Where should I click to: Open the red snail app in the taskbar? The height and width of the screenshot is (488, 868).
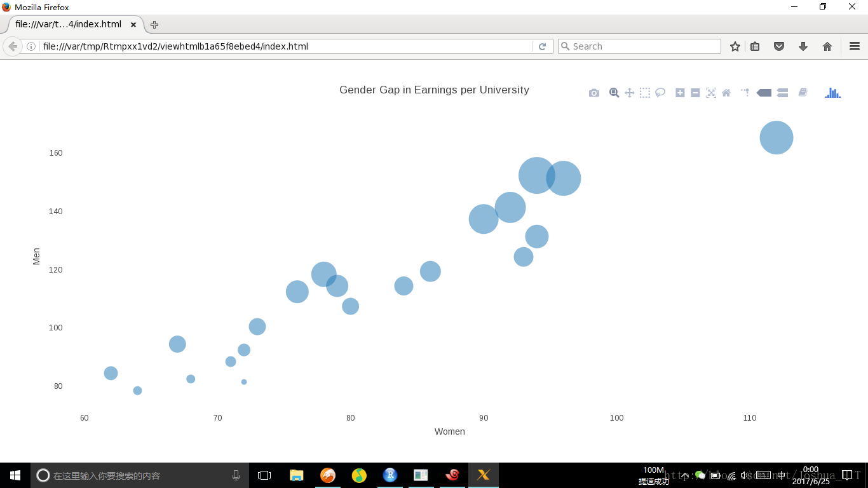(452, 475)
